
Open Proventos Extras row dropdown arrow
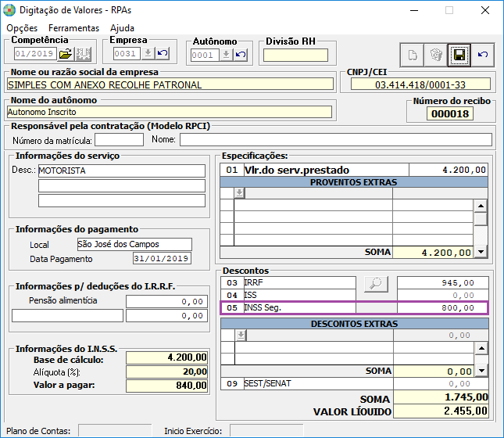tap(239, 193)
